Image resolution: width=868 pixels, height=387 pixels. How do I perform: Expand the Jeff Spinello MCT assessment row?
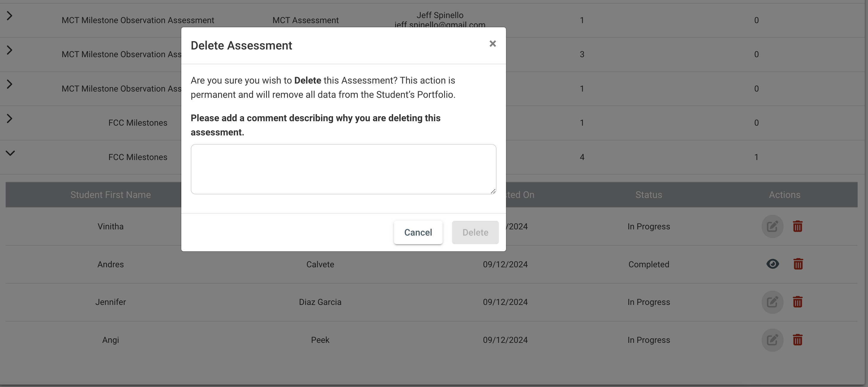(9, 16)
